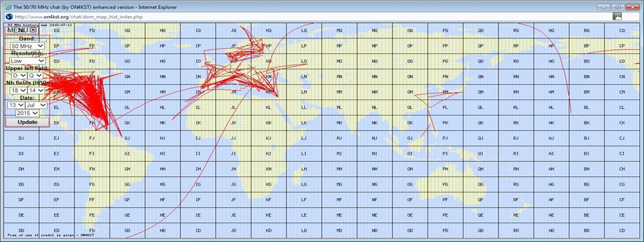Close the MENU panel with the X icon
The height and width of the screenshot is (242, 644).
[34, 30]
